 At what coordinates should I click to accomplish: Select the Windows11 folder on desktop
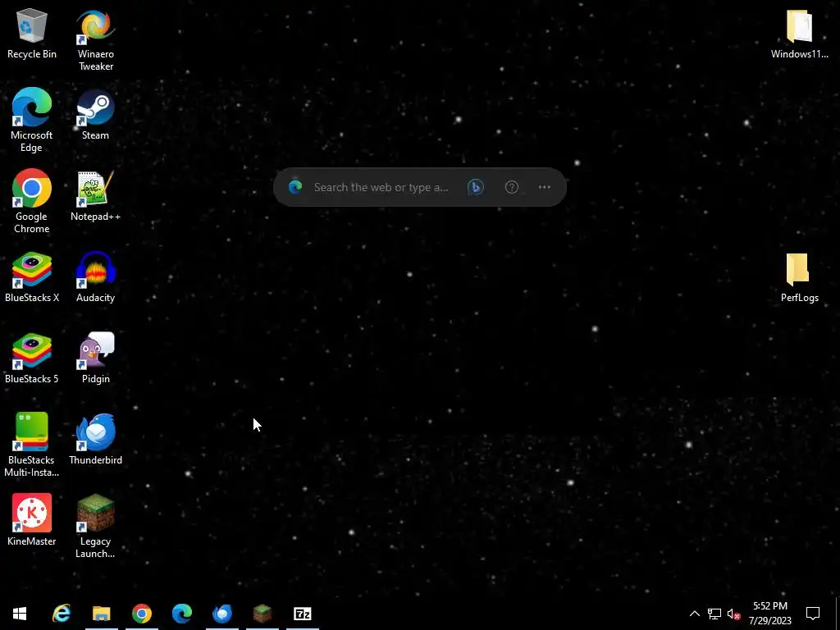click(x=799, y=34)
